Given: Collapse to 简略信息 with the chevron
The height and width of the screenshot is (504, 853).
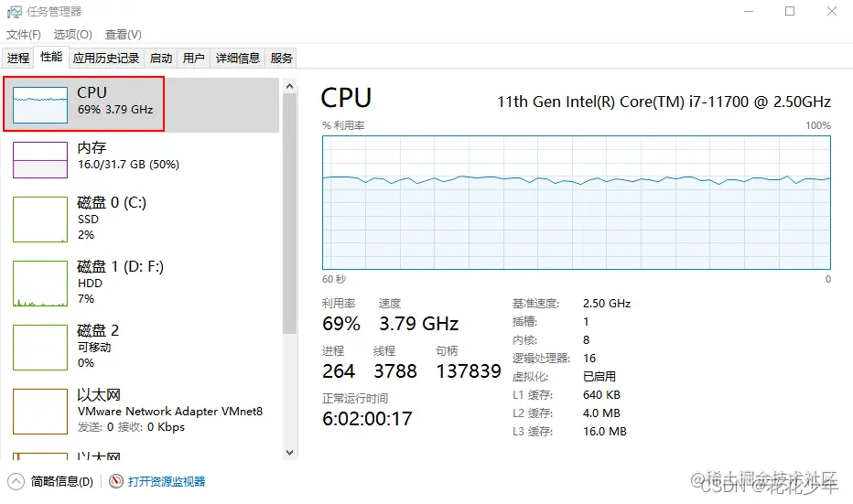Looking at the screenshot, I should [x=16, y=482].
